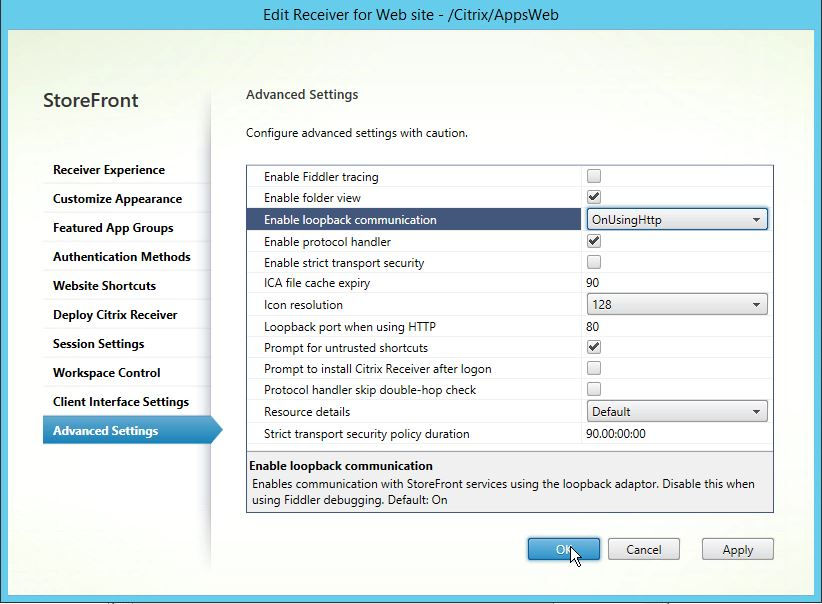Image resolution: width=822 pixels, height=604 pixels.
Task: Click the Apply button
Action: coord(738,549)
